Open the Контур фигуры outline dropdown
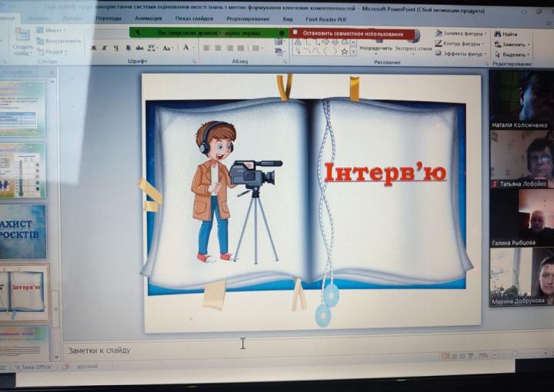Screen dimensions: 554x392 463,44
